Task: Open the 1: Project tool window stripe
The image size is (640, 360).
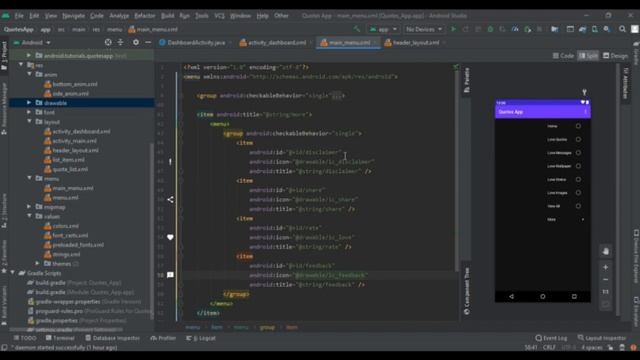Action: [4, 55]
